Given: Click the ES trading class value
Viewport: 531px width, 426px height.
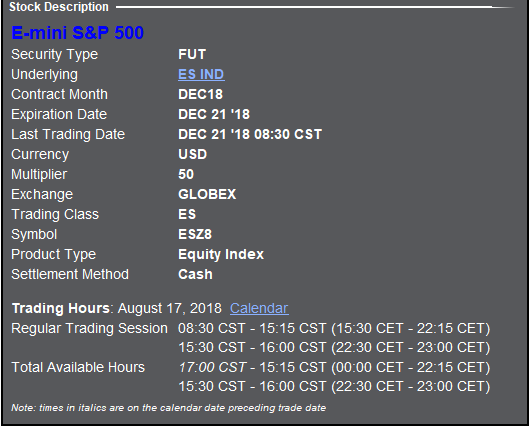Looking at the screenshot, I should click(187, 214).
